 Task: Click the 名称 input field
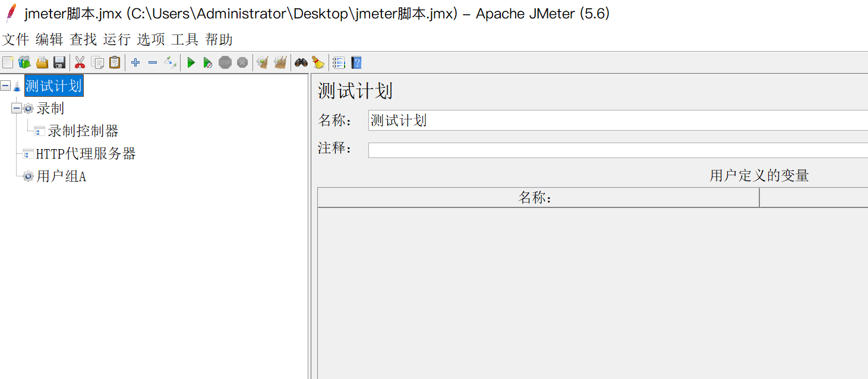point(618,121)
